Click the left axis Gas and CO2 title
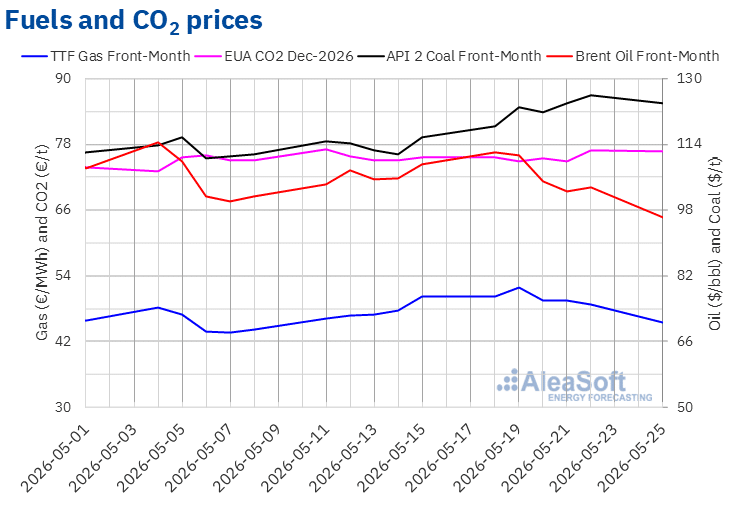The image size is (730, 509). 42,243
